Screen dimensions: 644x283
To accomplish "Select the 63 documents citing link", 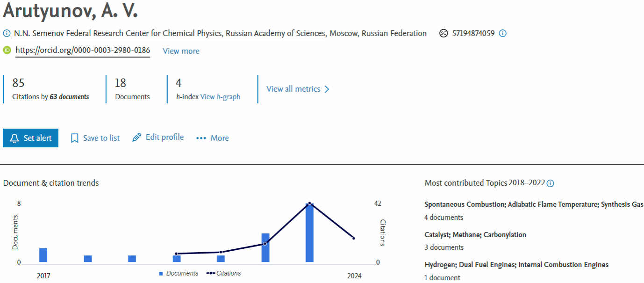I will tap(69, 97).
